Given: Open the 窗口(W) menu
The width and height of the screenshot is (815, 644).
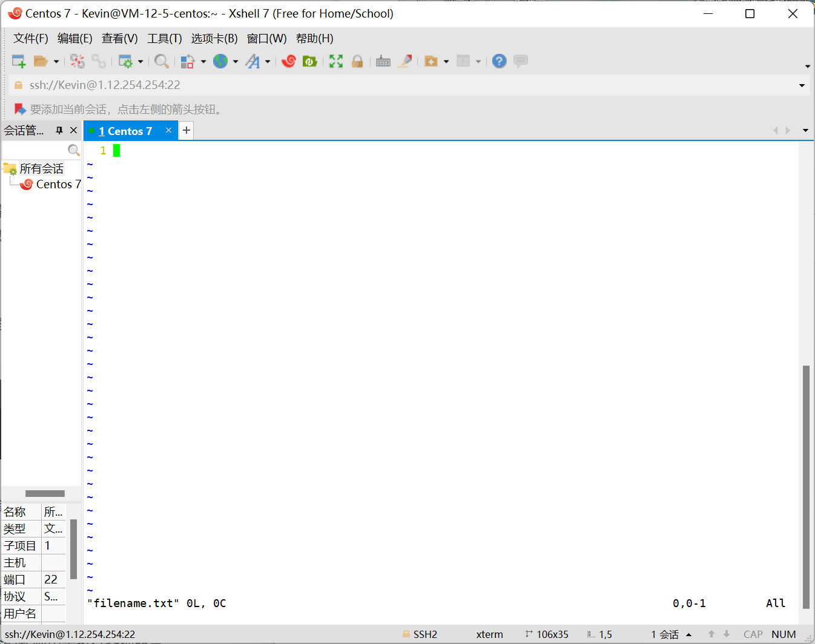Looking at the screenshot, I should click(x=267, y=38).
